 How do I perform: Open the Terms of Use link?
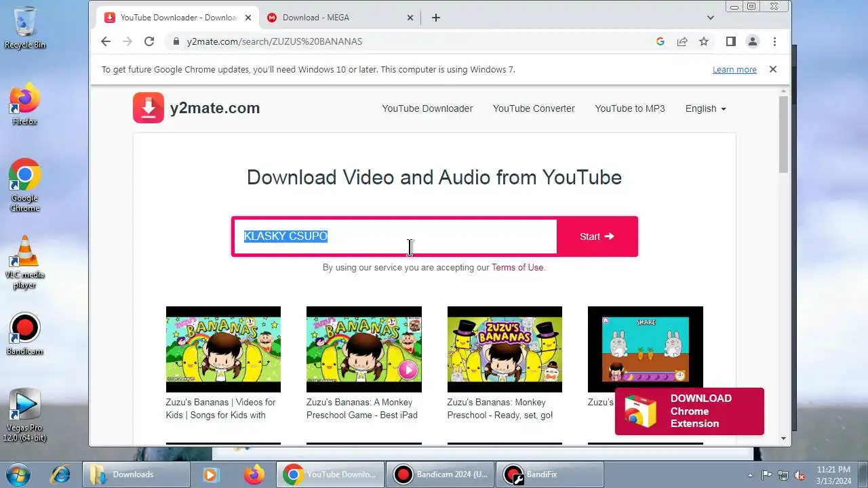tap(517, 267)
